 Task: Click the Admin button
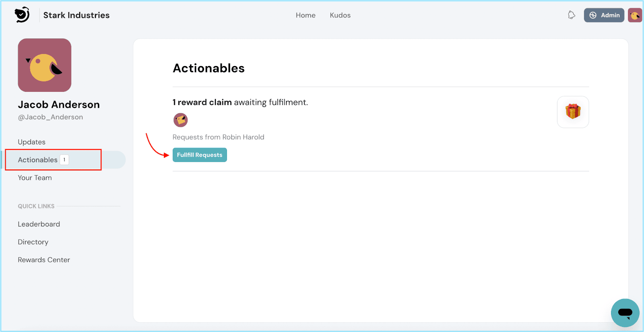604,15
